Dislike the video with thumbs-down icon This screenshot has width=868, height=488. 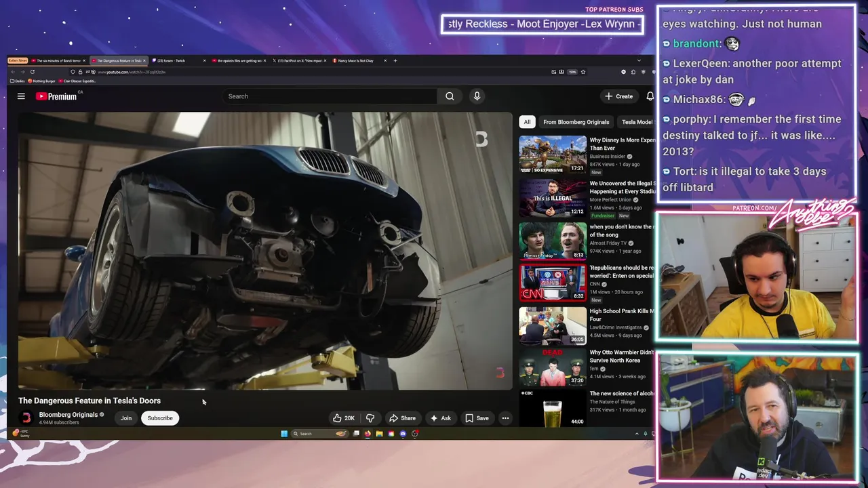[370, 418]
